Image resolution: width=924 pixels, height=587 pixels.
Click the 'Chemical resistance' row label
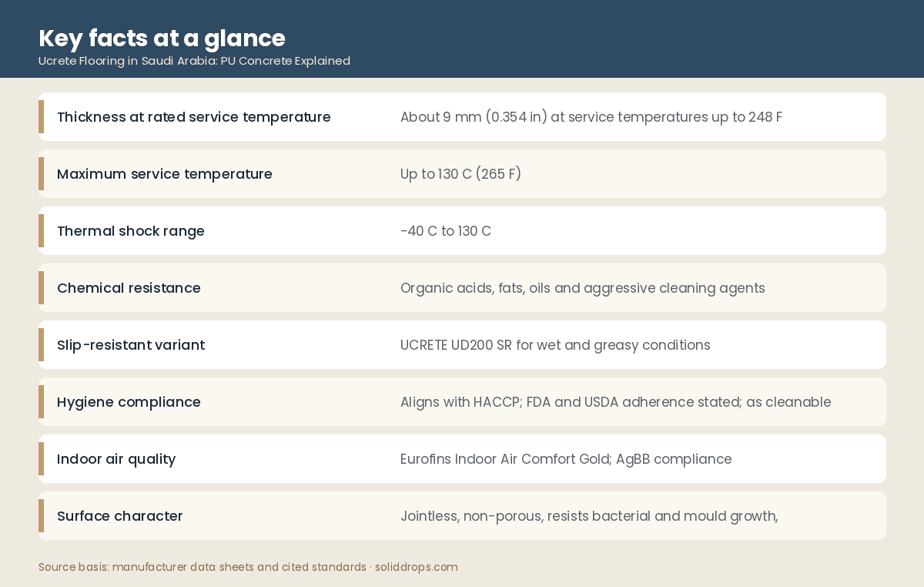(x=129, y=288)
